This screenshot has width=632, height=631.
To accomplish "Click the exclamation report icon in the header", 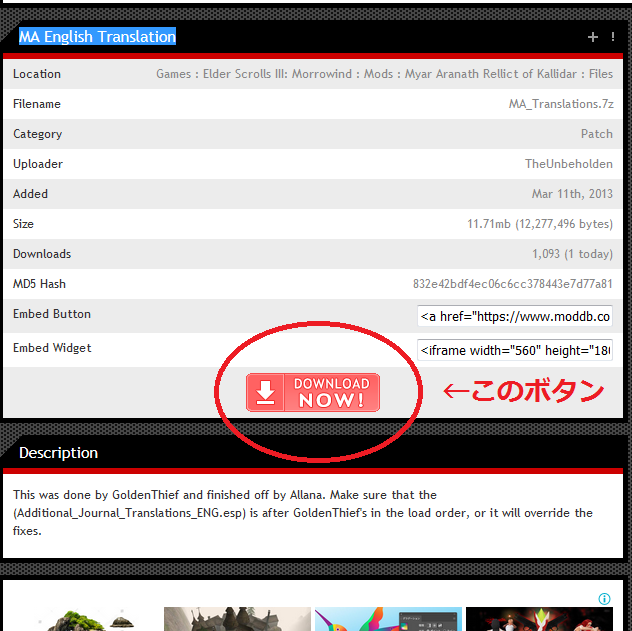I will click(612, 37).
